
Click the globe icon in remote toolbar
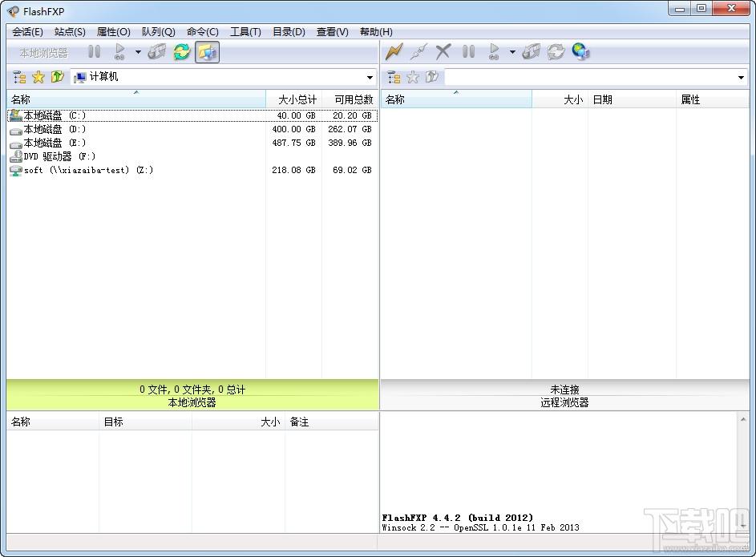pyautogui.click(x=581, y=52)
